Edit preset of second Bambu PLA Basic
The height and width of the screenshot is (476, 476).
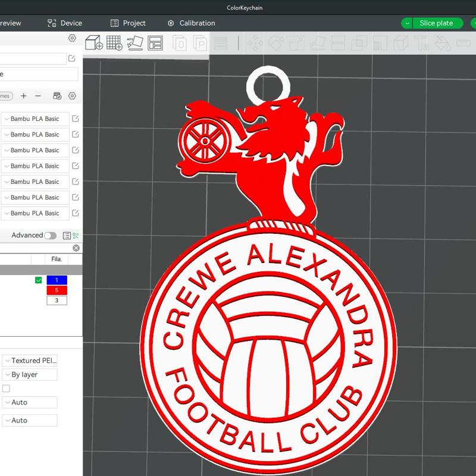coord(76,134)
